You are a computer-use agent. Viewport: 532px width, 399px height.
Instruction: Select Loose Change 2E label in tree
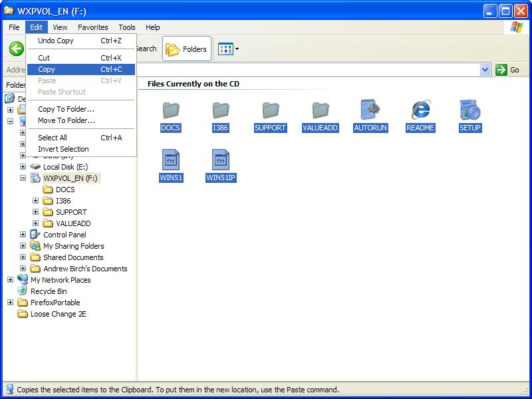59,314
